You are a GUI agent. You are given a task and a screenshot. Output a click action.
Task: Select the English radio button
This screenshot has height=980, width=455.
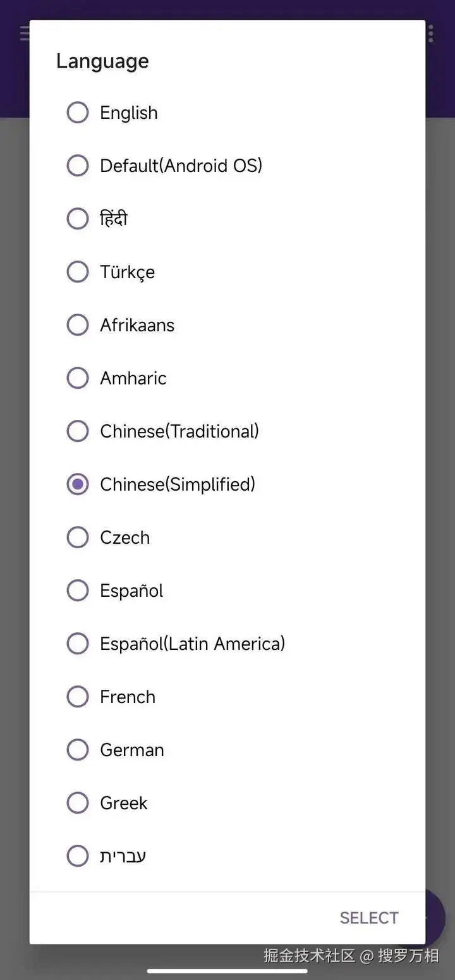(78, 113)
